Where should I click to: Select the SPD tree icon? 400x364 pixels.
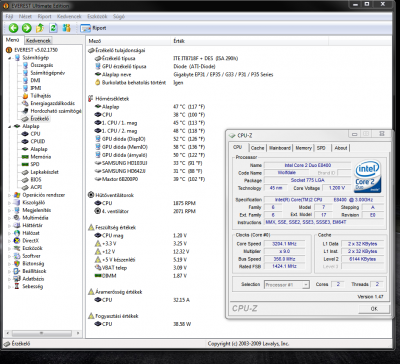click(x=25, y=164)
